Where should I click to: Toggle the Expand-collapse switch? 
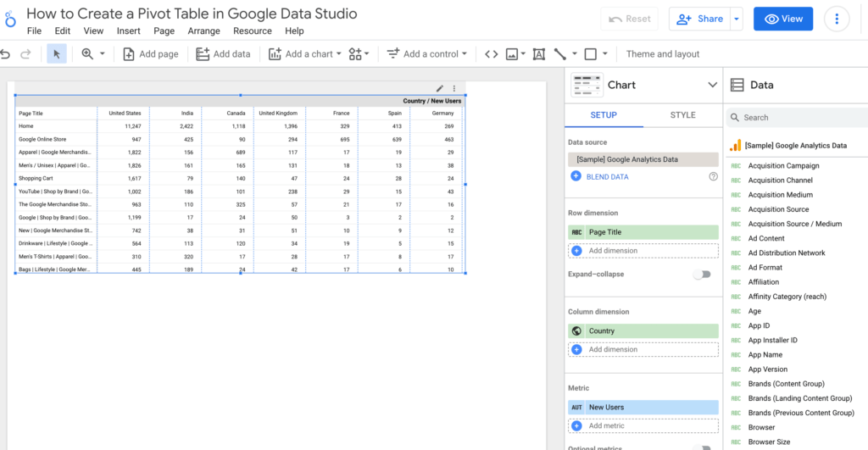[x=702, y=275]
